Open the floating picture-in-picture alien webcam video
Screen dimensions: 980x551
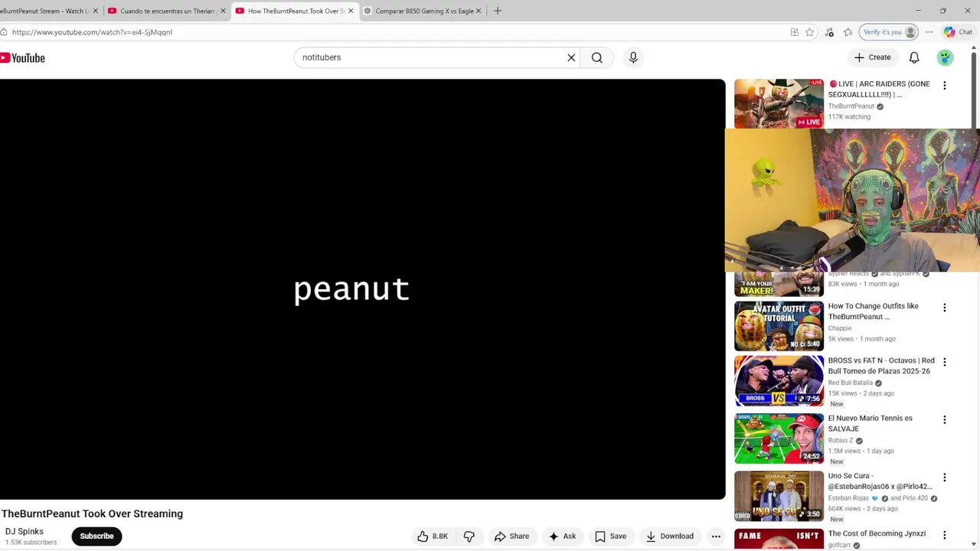click(852, 201)
